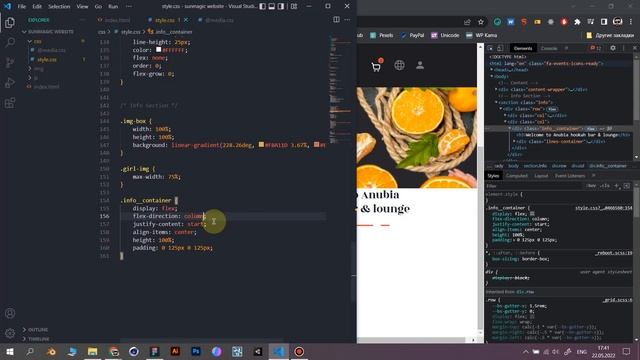The image size is (640, 360).
Task: Open the Chrome three-dot menu
Action: (x=631, y=22)
